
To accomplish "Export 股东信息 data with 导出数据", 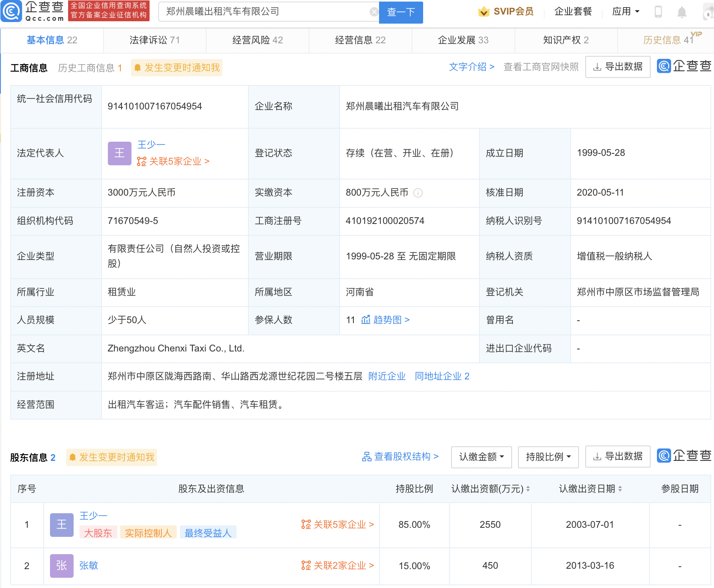I will (618, 457).
